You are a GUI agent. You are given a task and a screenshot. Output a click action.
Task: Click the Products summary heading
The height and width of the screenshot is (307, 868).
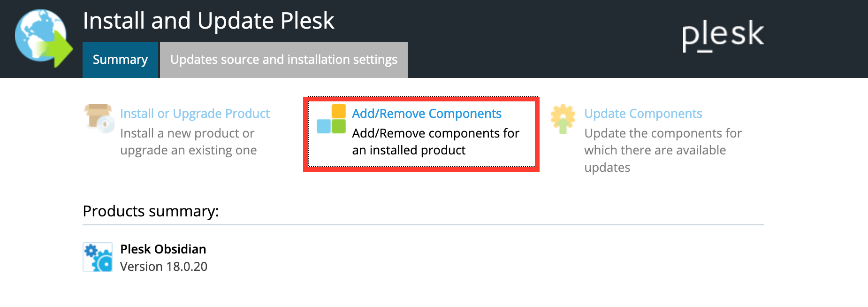pos(151,211)
